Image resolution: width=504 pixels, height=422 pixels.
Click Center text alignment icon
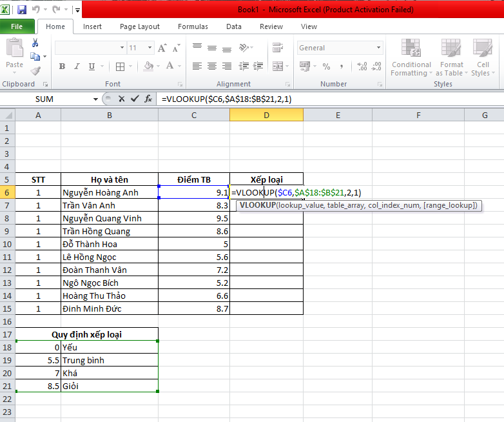click(x=212, y=66)
